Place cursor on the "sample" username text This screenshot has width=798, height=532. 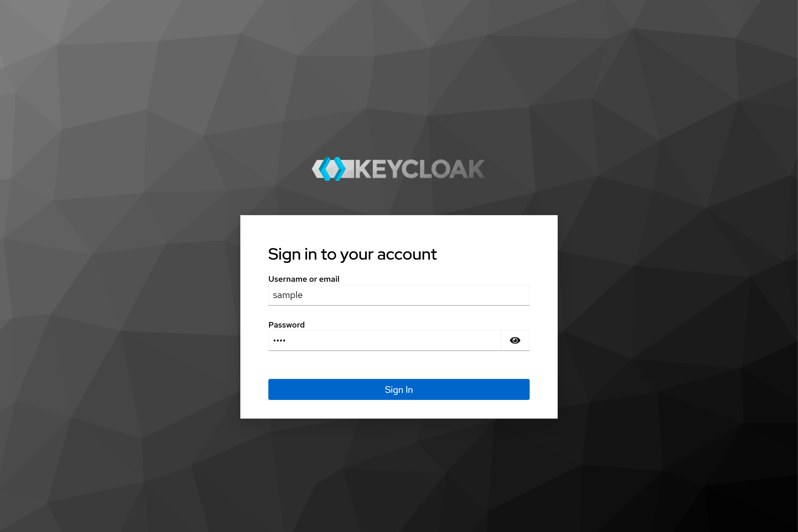pyautogui.click(x=287, y=295)
